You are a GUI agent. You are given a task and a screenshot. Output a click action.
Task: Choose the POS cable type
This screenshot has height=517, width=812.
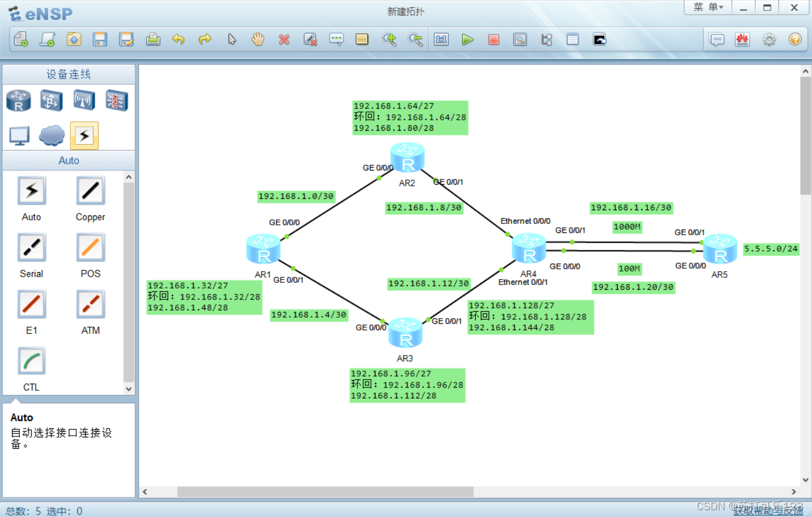[x=90, y=248]
